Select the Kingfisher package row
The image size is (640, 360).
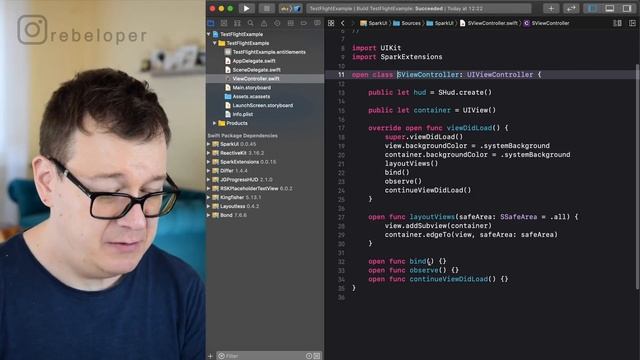[x=265, y=197]
